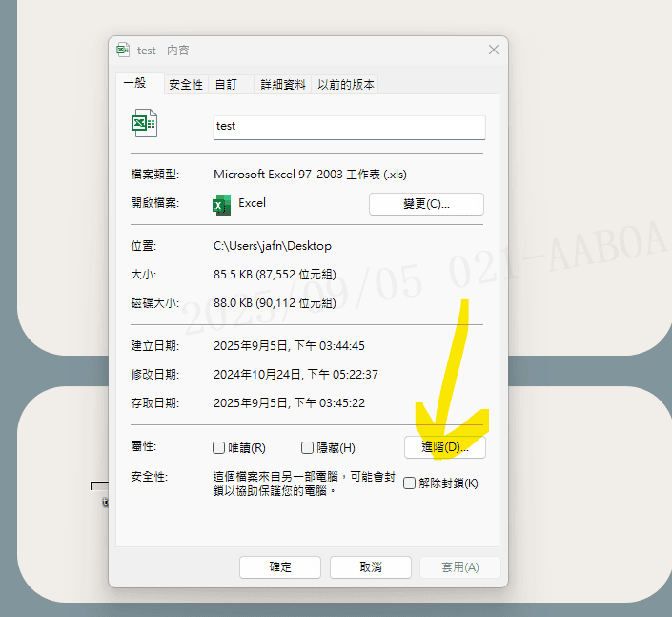672x617 pixels.
Task: Select the 自訂 tab
Action: click(226, 85)
